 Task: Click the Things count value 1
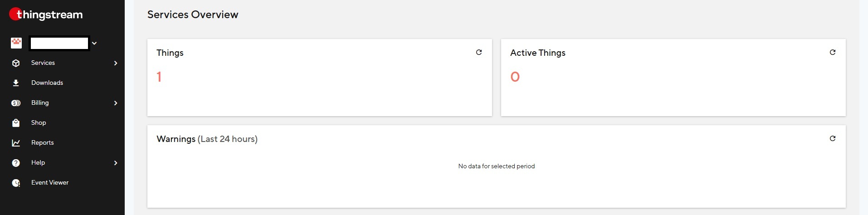click(159, 77)
